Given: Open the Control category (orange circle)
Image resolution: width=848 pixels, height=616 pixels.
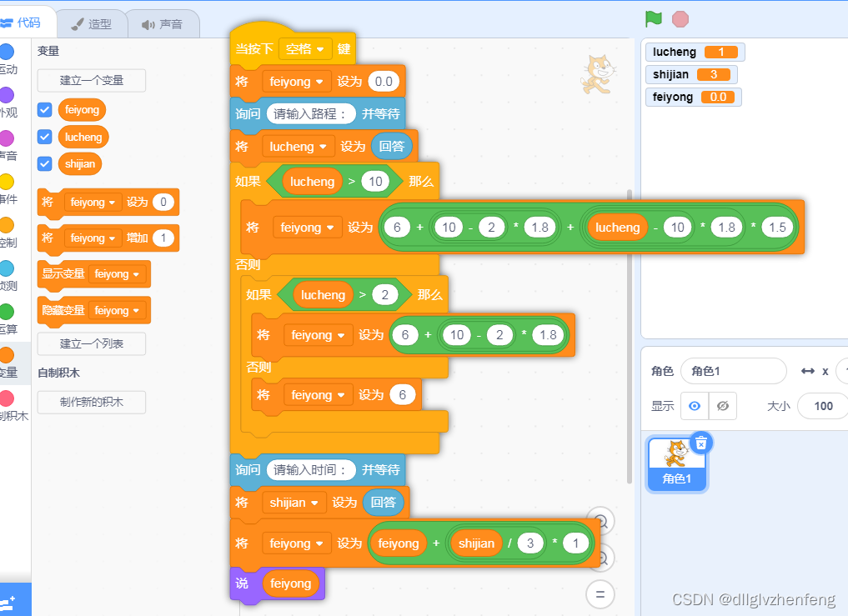Looking at the screenshot, I should tap(7, 225).
